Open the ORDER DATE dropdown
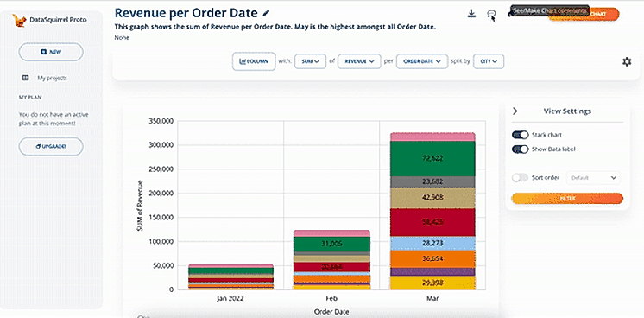644x318 pixels. pos(422,61)
